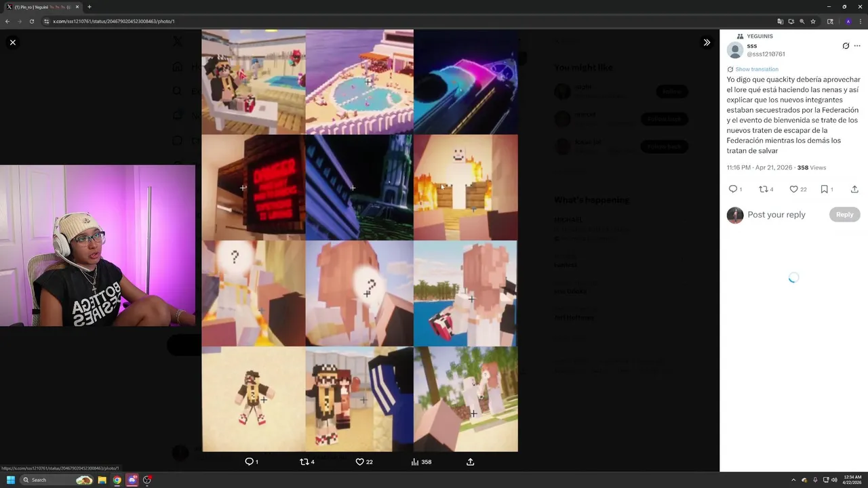Click the address bar URL
The image size is (868, 488).
(x=114, y=21)
